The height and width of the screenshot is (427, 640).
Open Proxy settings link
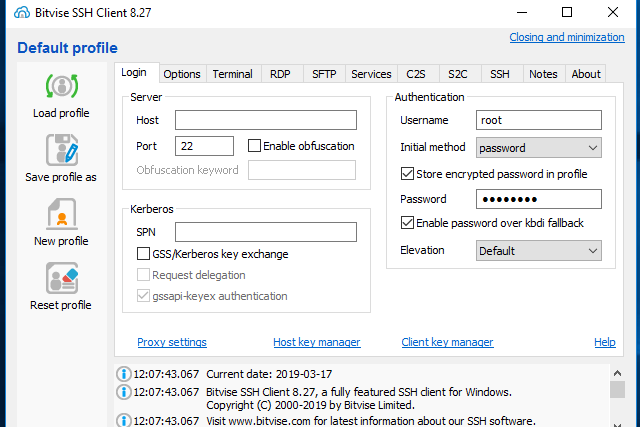tap(172, 342)
